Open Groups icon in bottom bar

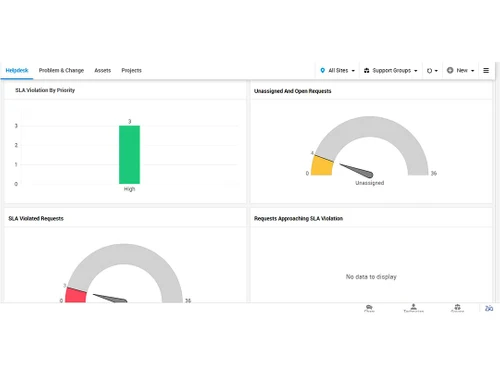pyautogui.click(x=457, y=308)
